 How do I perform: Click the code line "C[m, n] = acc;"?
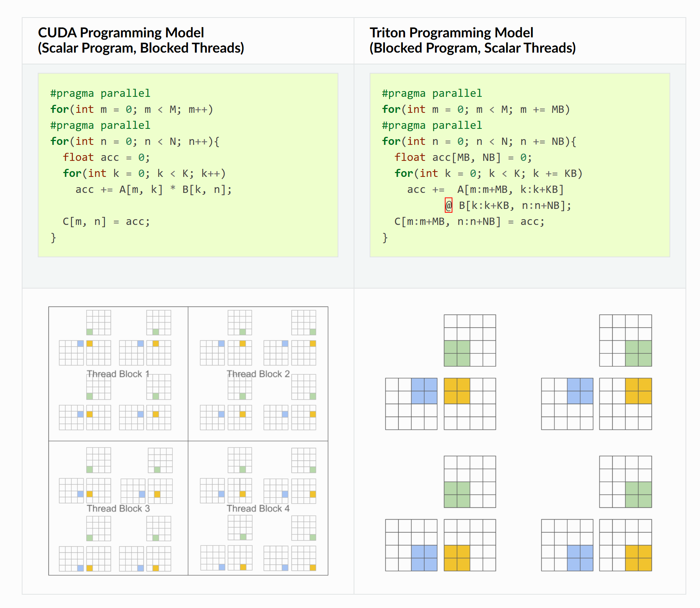tap(106, 221)
